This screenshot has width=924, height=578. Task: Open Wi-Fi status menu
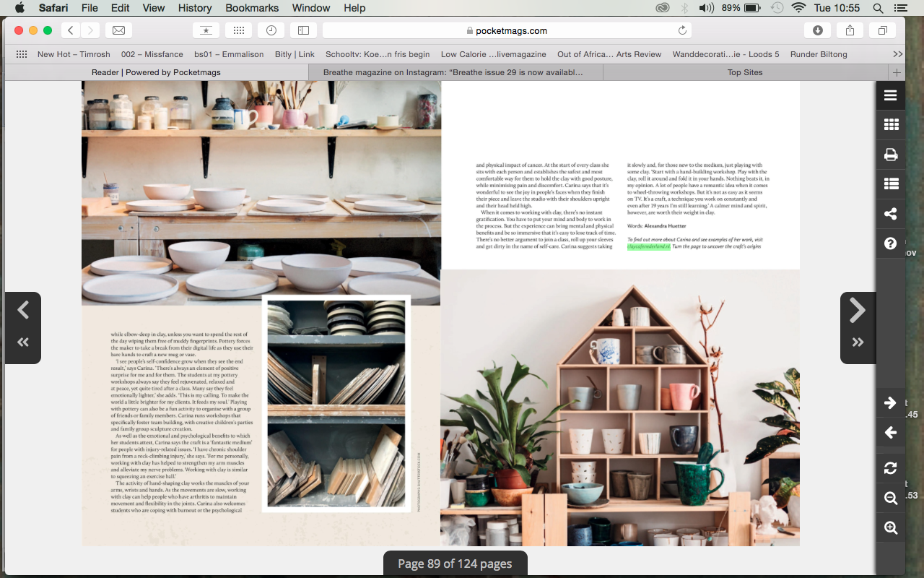pyautogui.click(x=798, y=8)
